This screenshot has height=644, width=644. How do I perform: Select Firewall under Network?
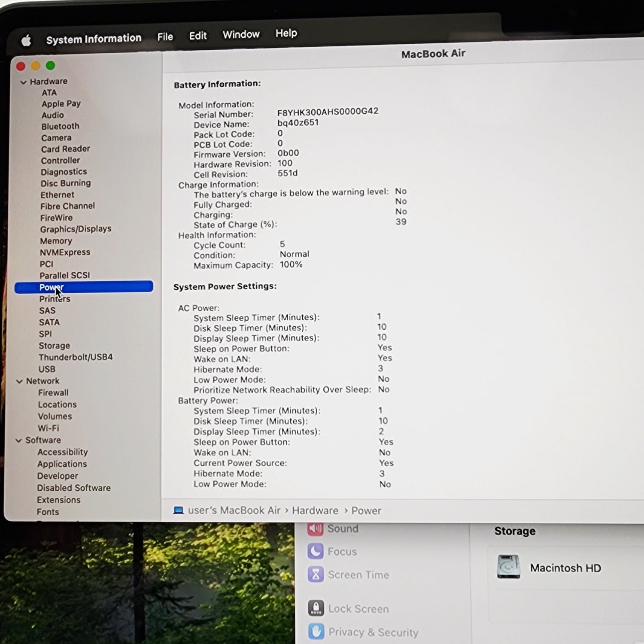point(53,393)
